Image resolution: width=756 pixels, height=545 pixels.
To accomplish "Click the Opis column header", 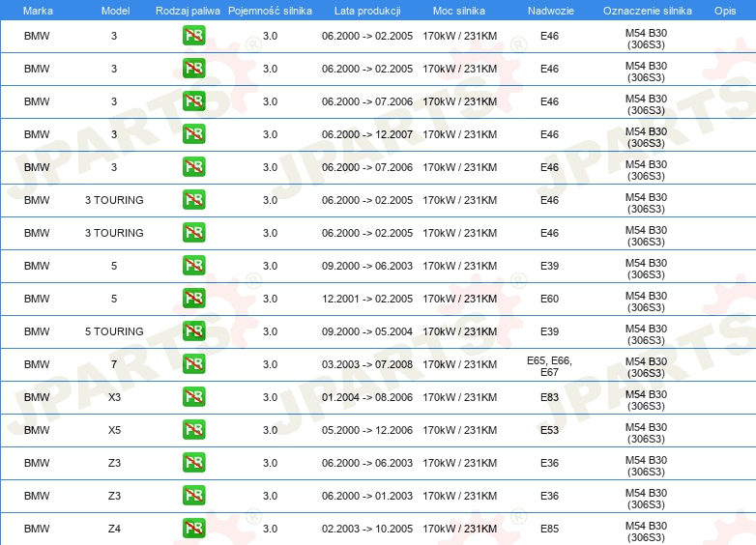I will pos(725,11).
